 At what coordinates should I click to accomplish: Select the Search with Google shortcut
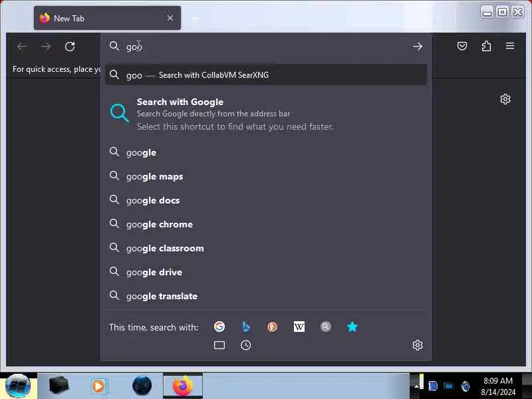265,114
